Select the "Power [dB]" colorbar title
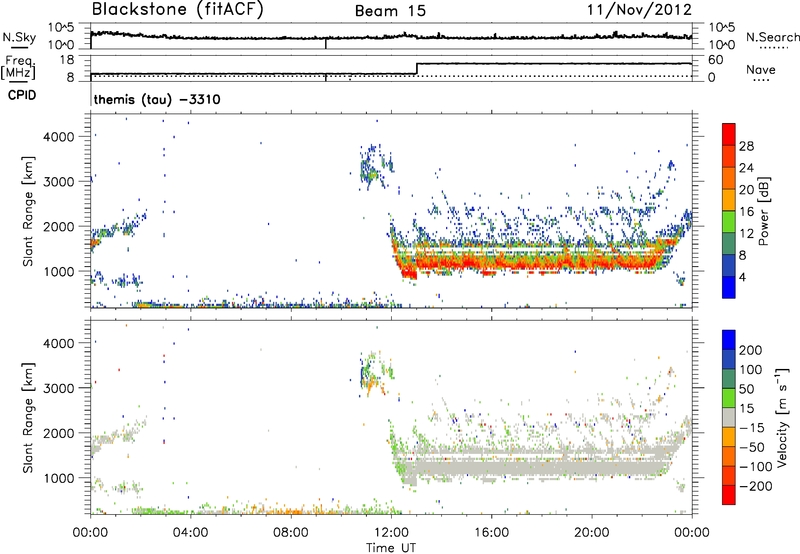The width and height of the screenshot is (800, 554). (x=764, y=211)
